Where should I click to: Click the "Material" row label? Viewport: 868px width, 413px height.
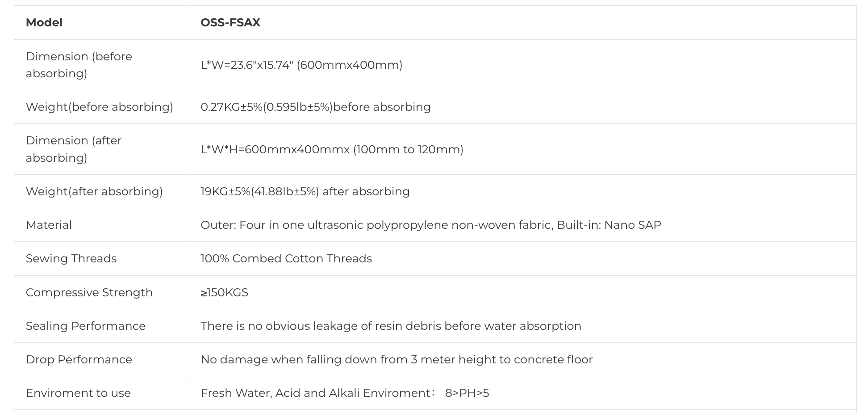[49, 225]
